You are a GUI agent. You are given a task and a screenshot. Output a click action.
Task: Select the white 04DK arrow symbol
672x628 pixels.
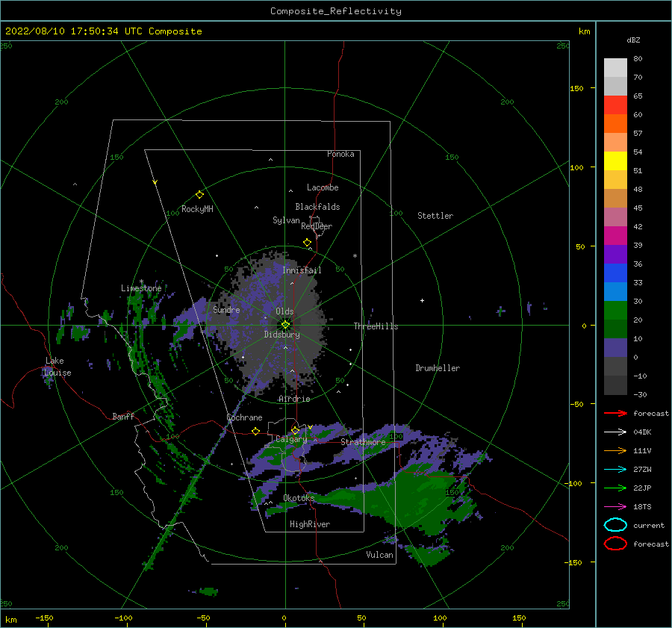[615, 432]
